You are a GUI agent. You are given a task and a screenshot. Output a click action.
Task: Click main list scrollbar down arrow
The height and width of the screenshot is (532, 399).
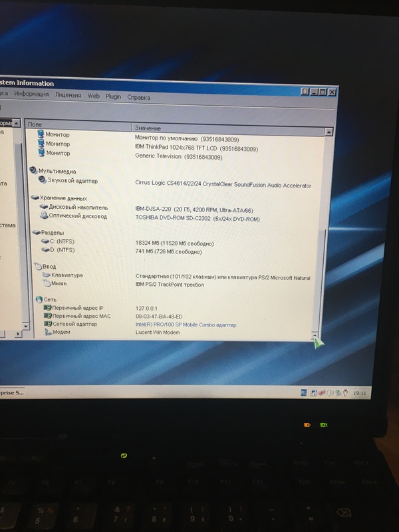315,336
